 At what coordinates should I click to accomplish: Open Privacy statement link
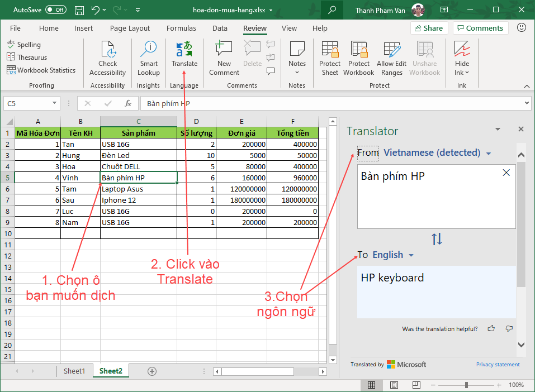pyautogui.click(x=498, y=365)
